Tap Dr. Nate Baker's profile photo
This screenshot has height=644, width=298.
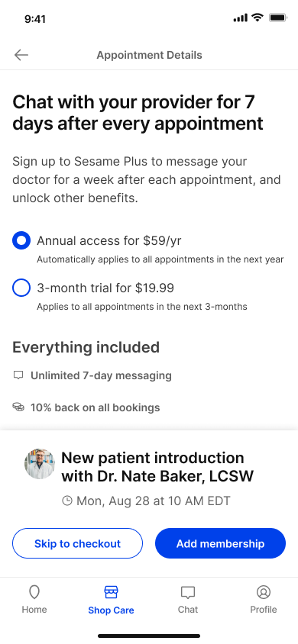(x=40, y=464)
